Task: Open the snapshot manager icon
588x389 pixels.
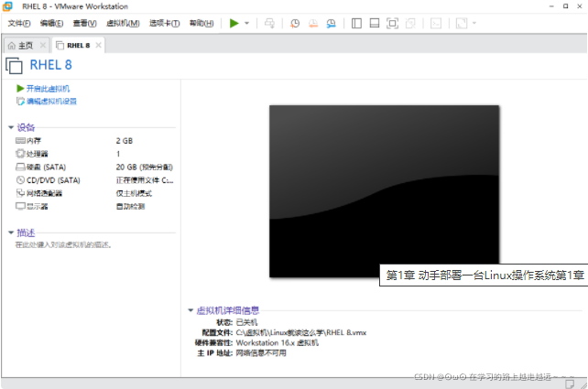Action: (x=331, y=23)
